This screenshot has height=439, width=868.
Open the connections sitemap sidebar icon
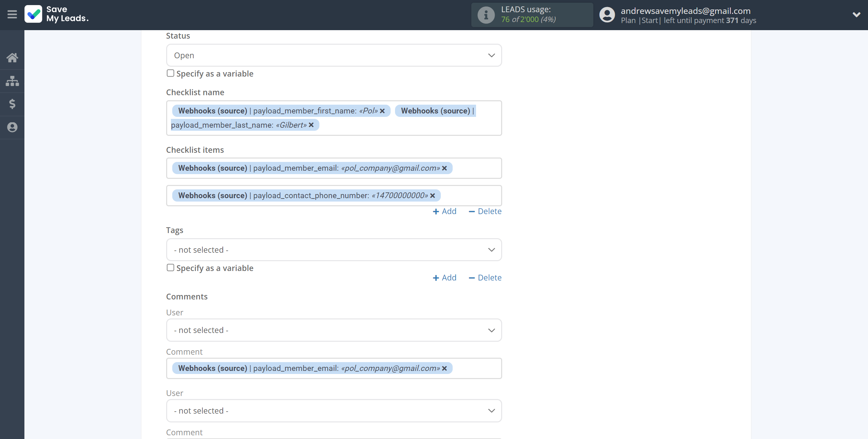click(12, 81)
